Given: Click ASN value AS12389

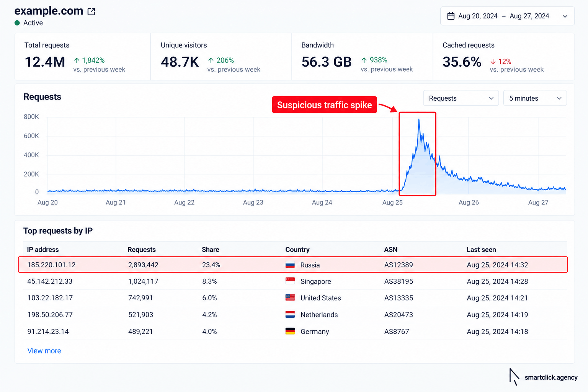Looking at the screenshot, I should (x=399, y=265).
